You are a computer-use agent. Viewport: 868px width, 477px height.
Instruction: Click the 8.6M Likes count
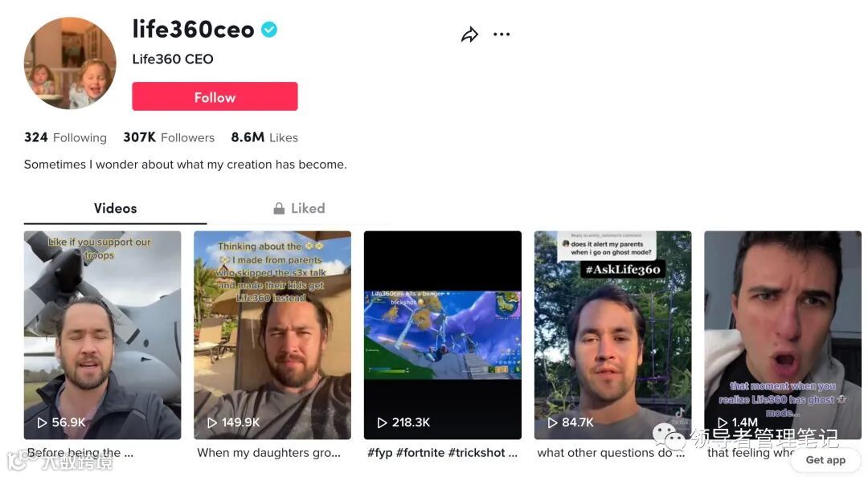coord(264,137)
